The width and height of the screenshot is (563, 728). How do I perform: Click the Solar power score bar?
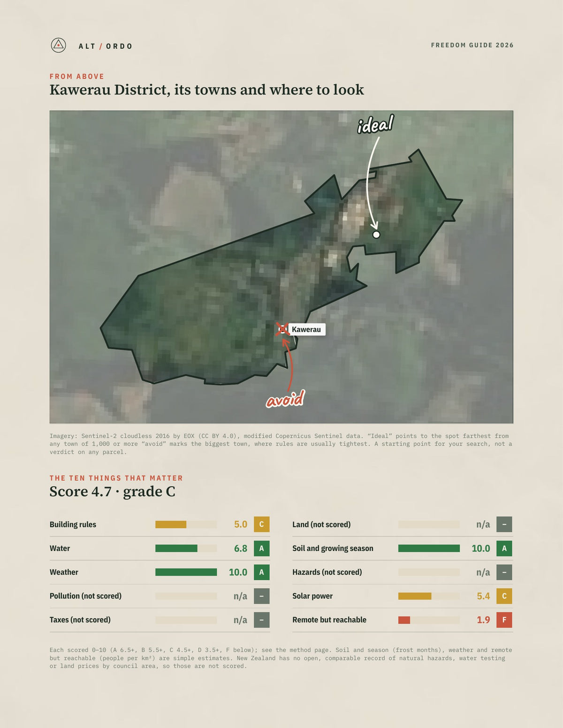coord(429,596)
